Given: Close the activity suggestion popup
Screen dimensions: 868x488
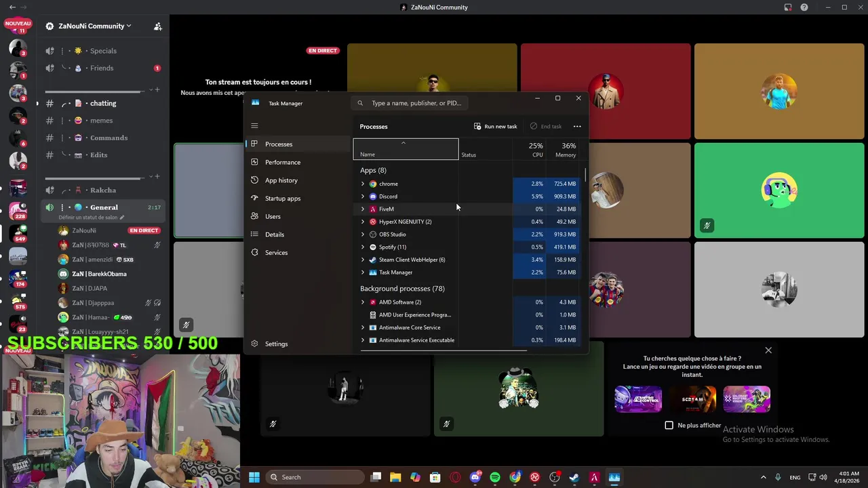Looking at the screenshot, I should coord(768,350).
